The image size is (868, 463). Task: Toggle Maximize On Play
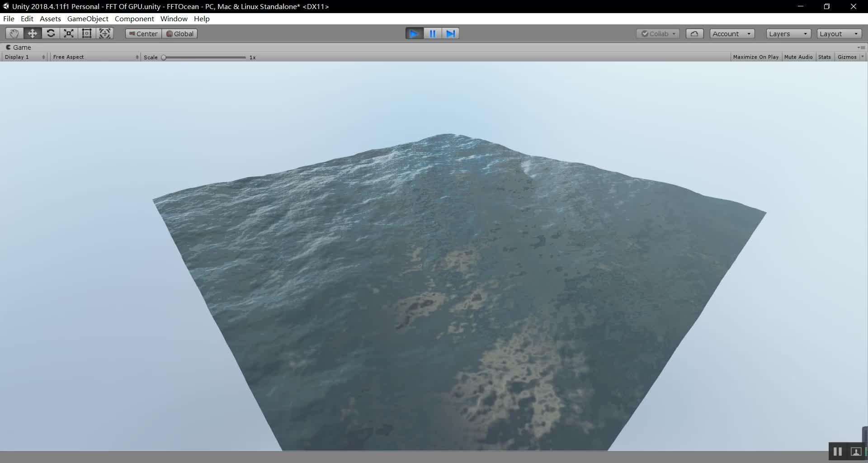click(x=755, y=57)
